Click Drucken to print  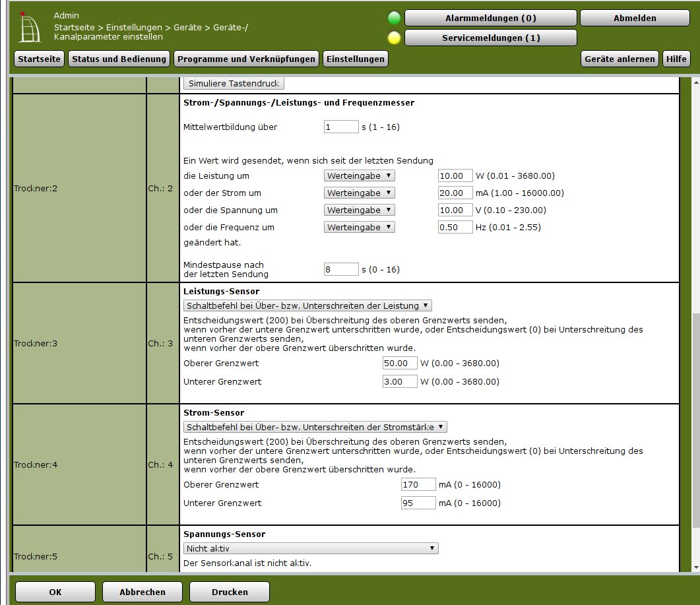point(230,592)
